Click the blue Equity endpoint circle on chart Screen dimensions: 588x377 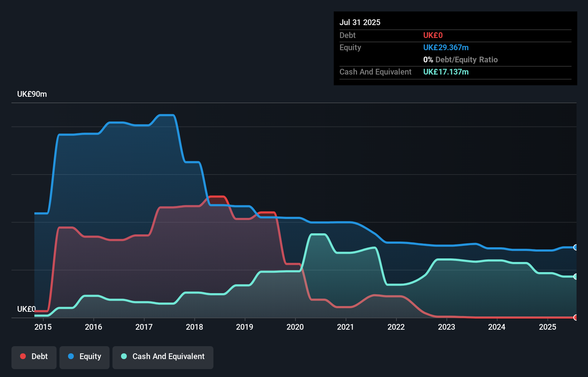pos(575,247)
